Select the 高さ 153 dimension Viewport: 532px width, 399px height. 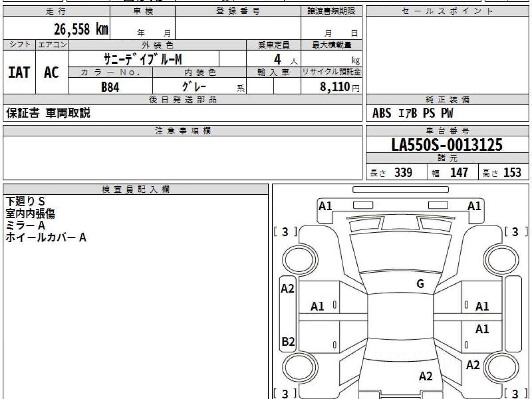tap(502, 172)
